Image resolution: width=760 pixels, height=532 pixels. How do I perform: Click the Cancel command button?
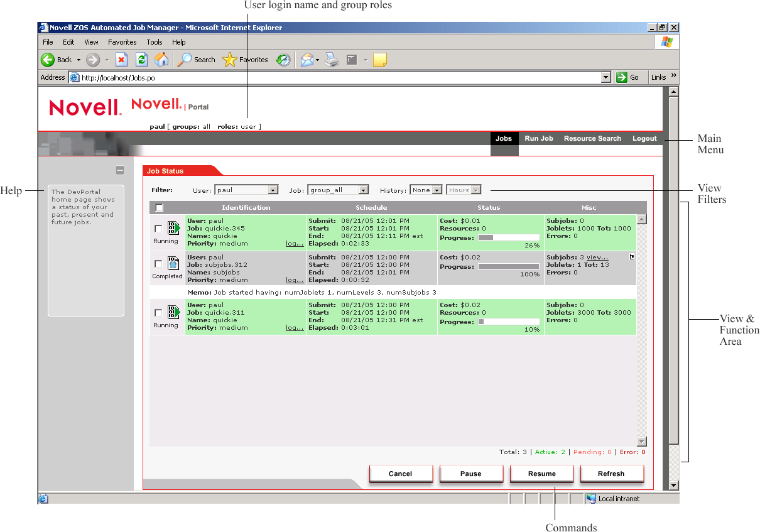coord(401,474)
